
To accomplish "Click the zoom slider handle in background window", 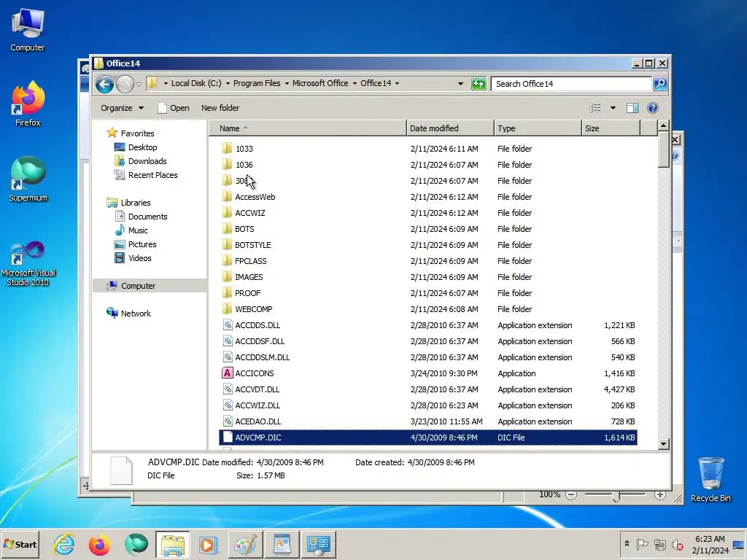I will coord(616,497).
